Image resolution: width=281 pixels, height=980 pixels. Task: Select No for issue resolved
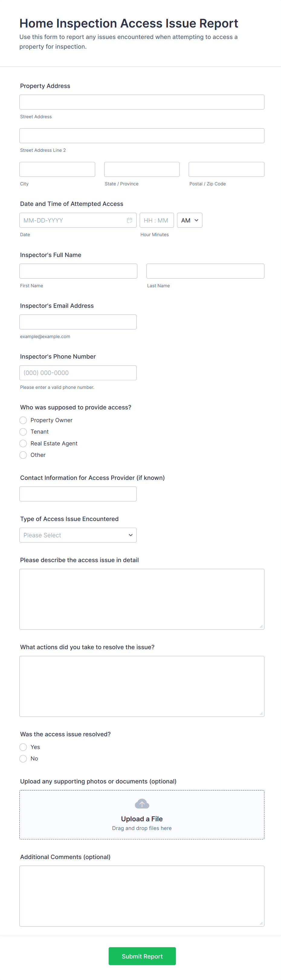coord(23,759)
